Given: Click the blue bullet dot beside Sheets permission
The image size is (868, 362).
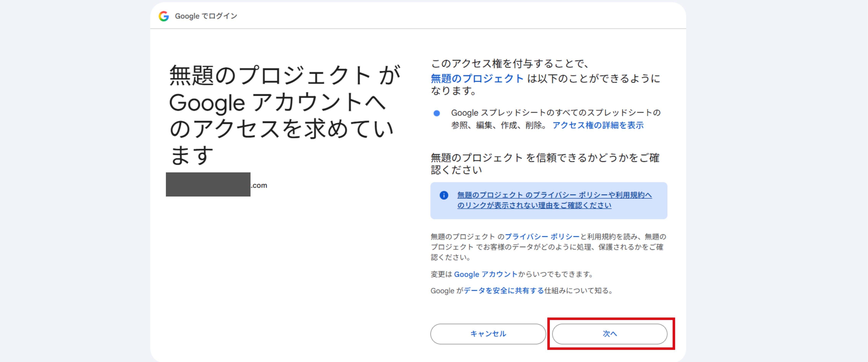Looking at the screenshot, I should tap(436, 113).
